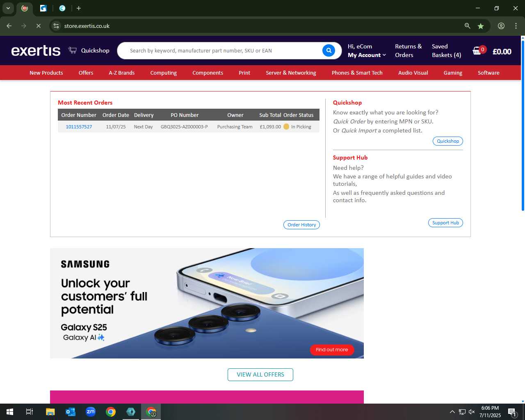
Task: Click the network tray icon
Action: 462,412
